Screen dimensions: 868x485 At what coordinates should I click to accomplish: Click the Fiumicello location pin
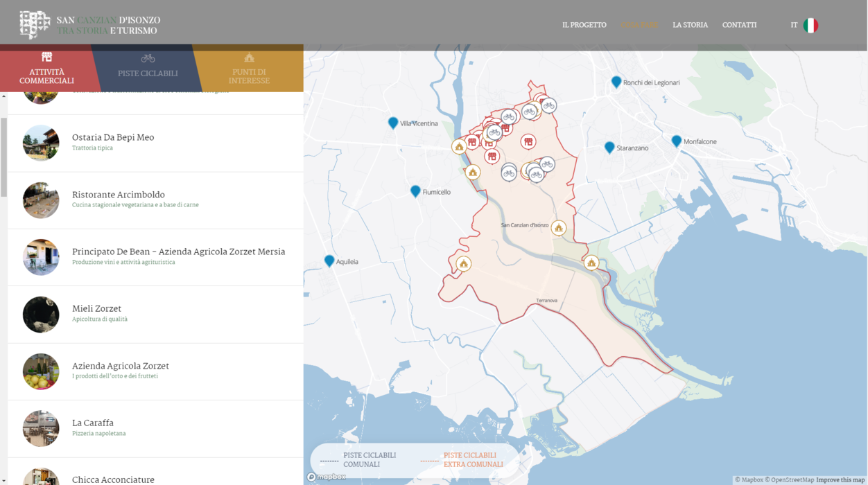click(x=415, y=191)
